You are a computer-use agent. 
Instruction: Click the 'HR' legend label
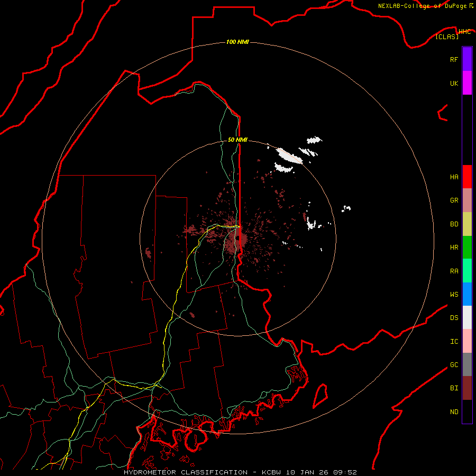point(454,248)
